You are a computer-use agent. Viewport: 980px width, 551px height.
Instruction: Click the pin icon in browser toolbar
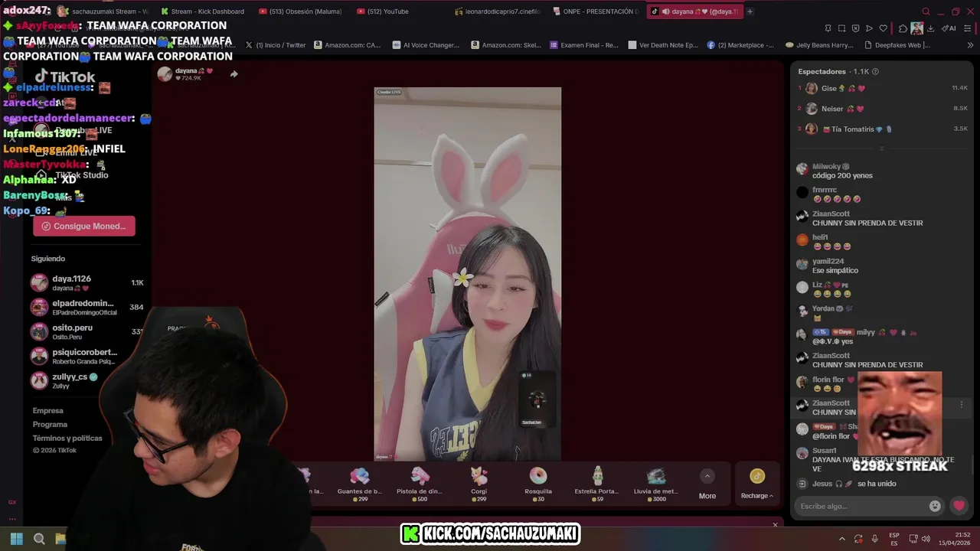click(828, 28)
